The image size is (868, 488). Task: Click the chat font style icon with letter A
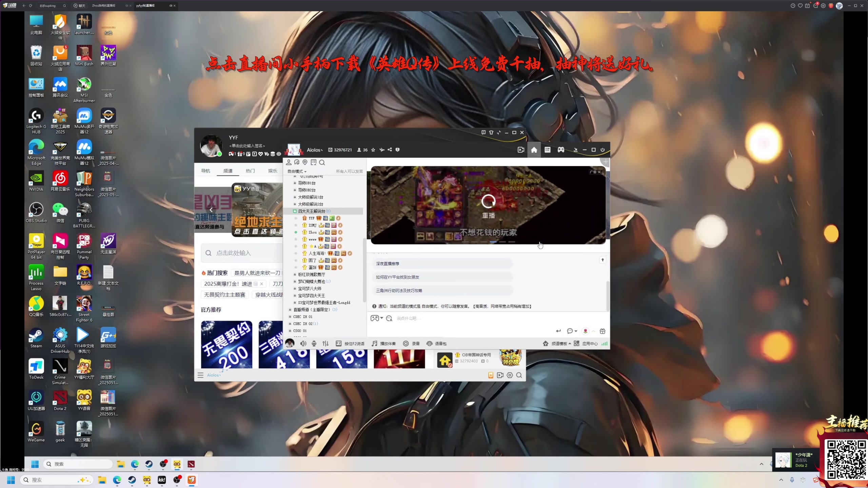(389, 318)
